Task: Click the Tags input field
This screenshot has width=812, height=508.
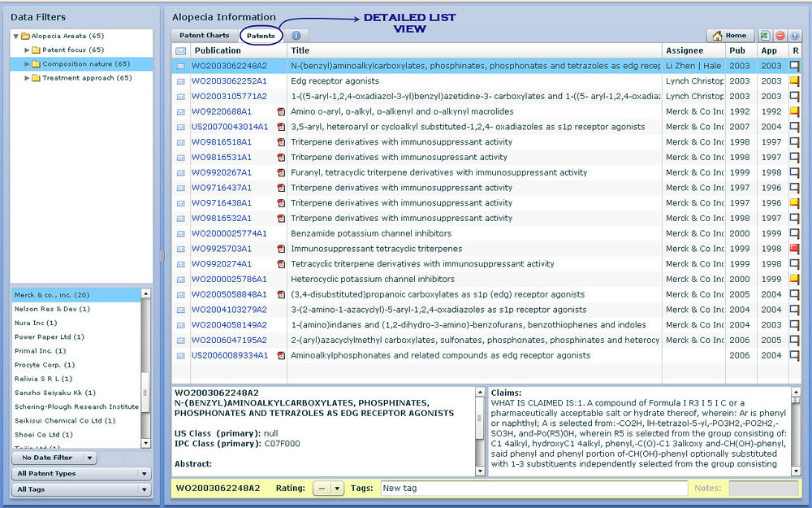Action: pos(533,488)
